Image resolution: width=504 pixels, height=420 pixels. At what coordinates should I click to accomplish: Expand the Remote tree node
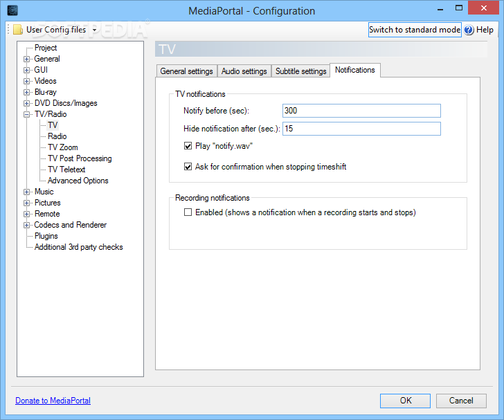[x=27, y=214]
